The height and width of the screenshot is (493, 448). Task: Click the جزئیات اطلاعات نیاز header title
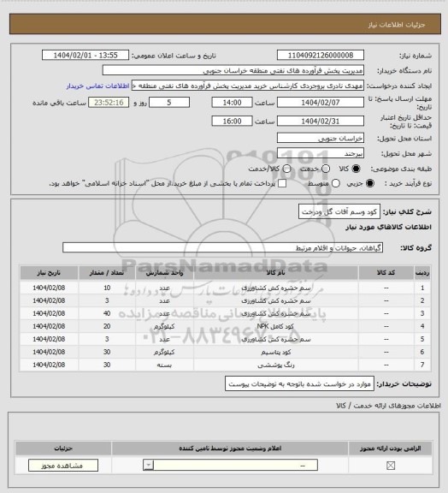pos(397,25)
